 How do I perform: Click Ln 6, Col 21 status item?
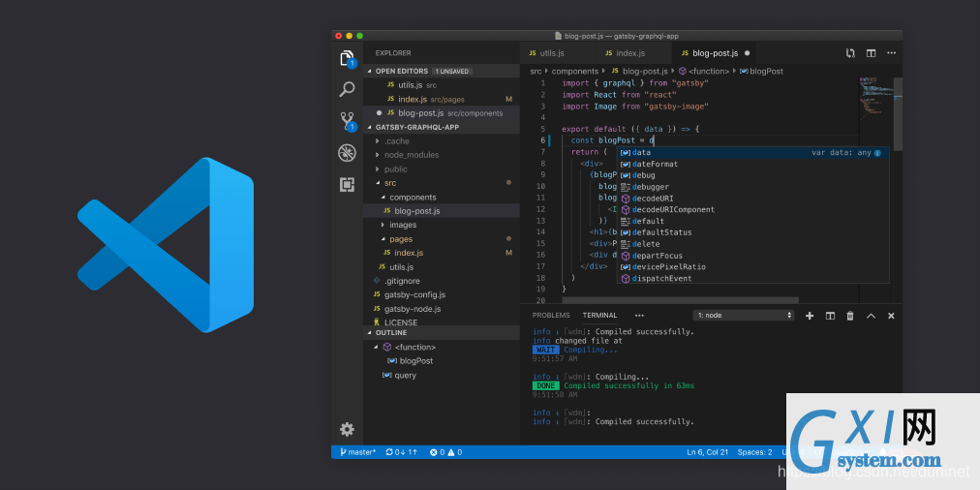click(x=708, y=452)
